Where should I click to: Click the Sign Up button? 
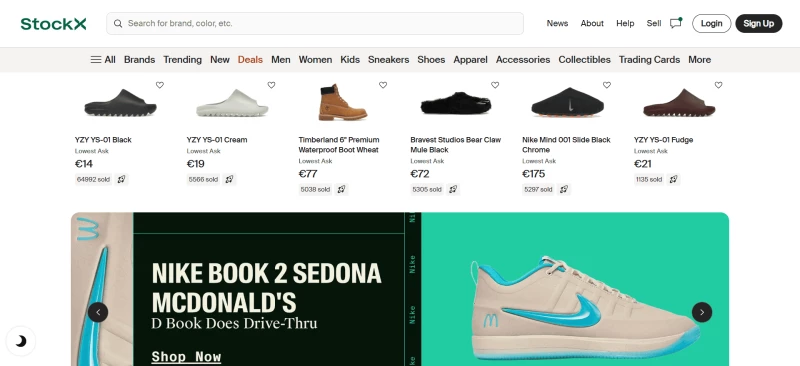pyautogui.click(x=759, y=23)
